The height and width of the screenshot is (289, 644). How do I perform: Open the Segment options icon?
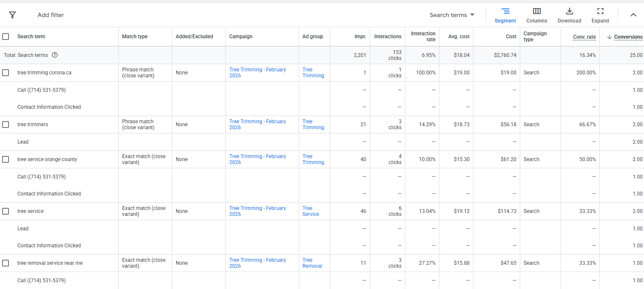505,11
